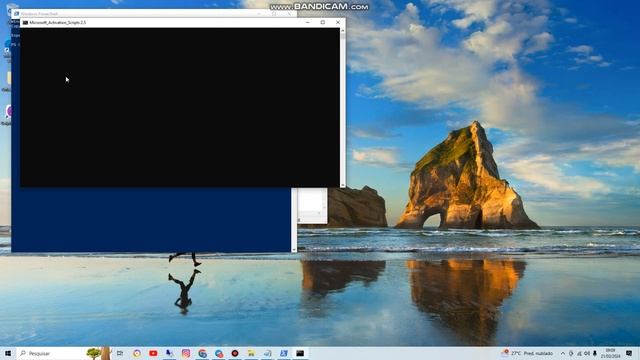The height and width of the screenshot is (360, 640).
Task: Minimize the Microsoft_Activation_Scripts window
Action: pos(307,22)
